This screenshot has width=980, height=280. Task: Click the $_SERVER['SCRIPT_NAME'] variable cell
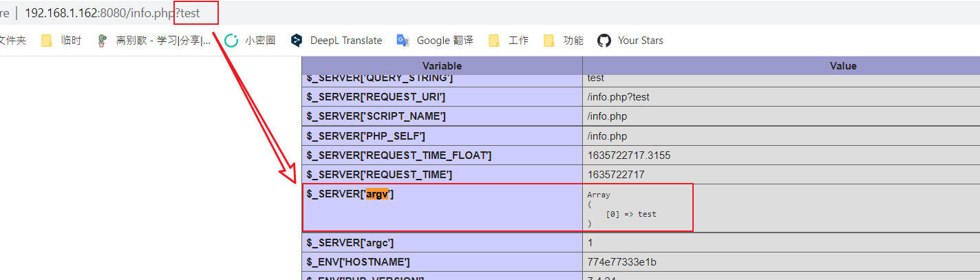pyautogui.click(x=377, y=116)
